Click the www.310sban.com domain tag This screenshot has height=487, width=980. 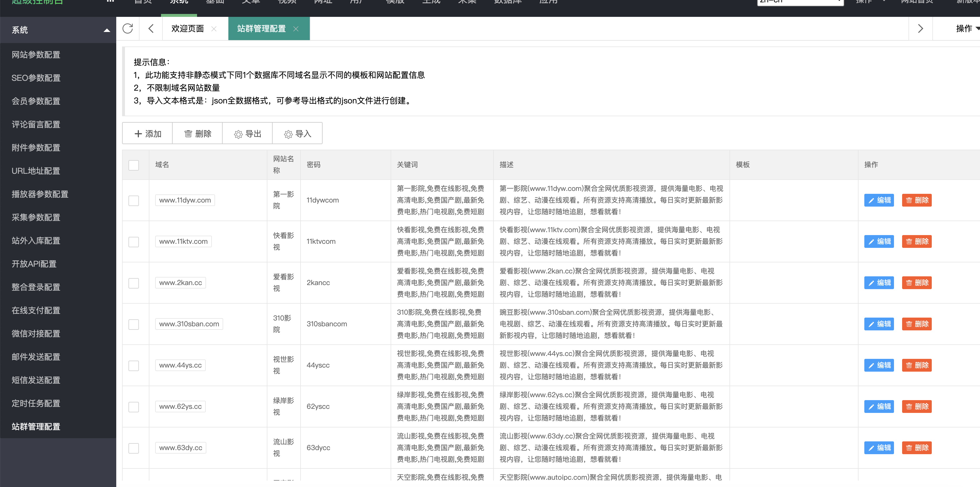189,324
